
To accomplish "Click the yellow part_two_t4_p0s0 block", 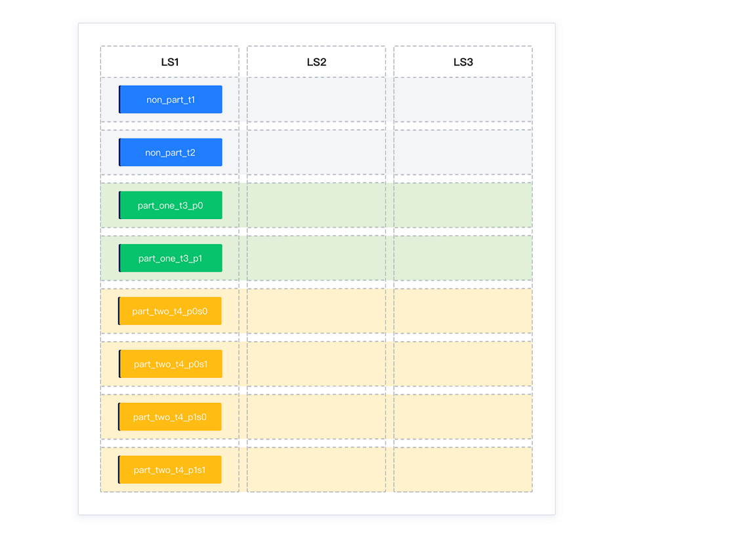I will (x=170, y=311).
